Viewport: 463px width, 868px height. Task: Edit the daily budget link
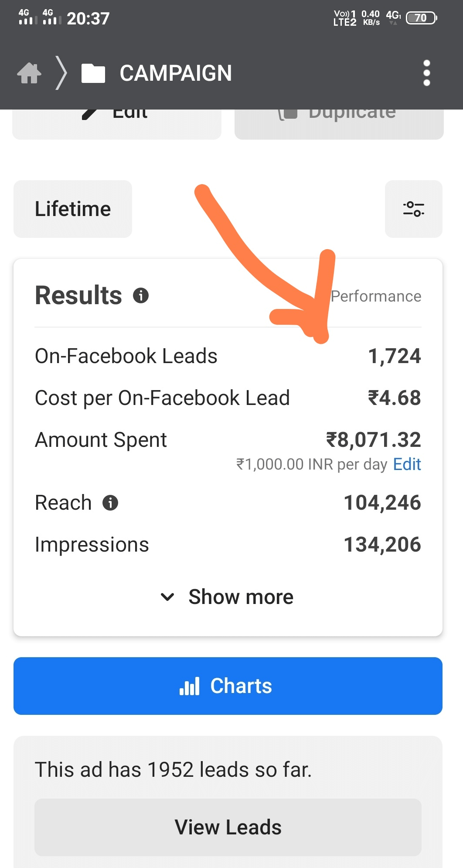click(407, 464)
